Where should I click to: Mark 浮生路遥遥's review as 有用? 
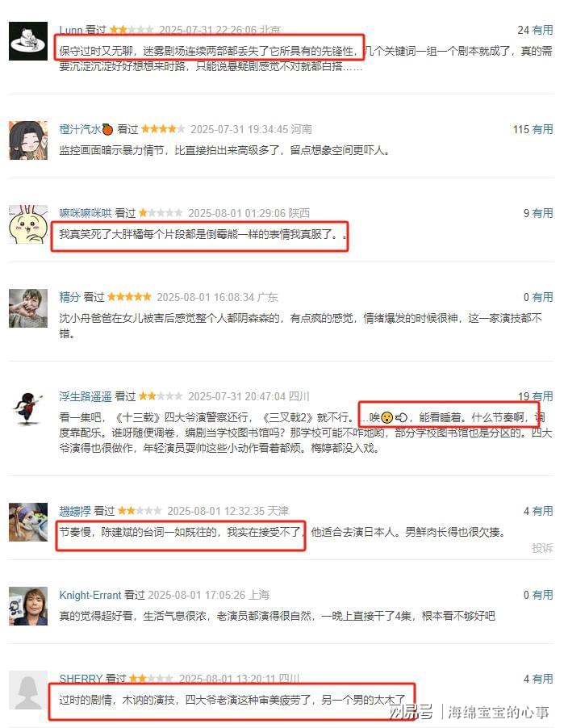(542, 396)
